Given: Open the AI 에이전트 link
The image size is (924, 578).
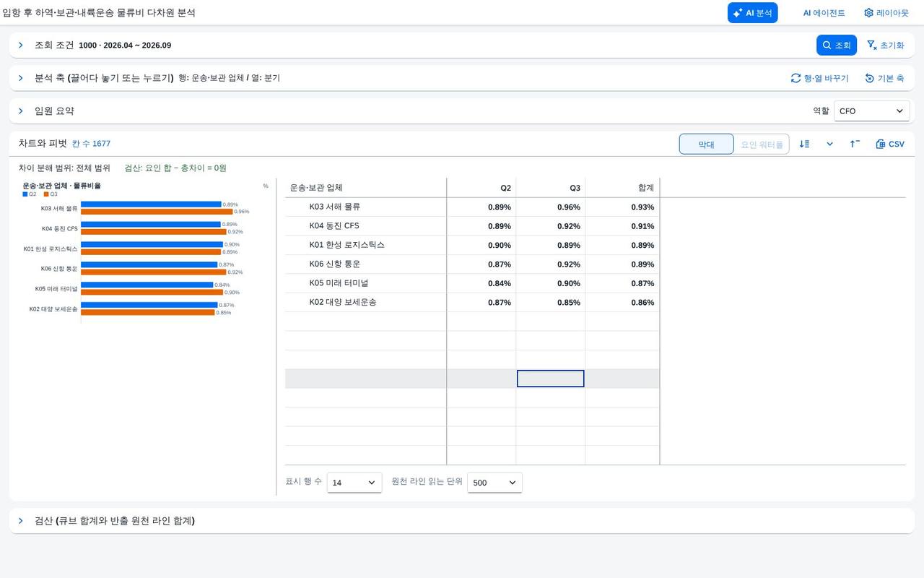Looking at the screenshot, I should click(x=824, y=12).
